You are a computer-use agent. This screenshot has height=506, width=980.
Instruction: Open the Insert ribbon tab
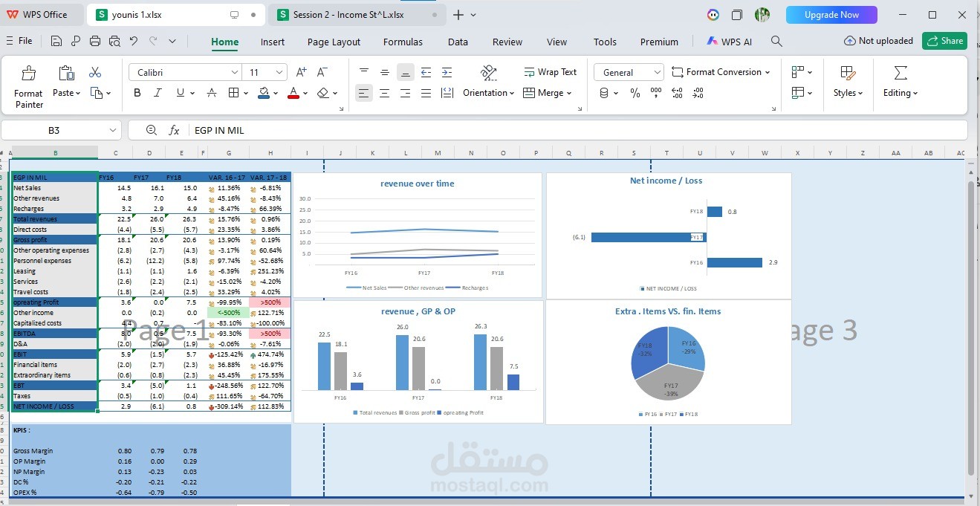pyautogui.click(x=273, y=42)
